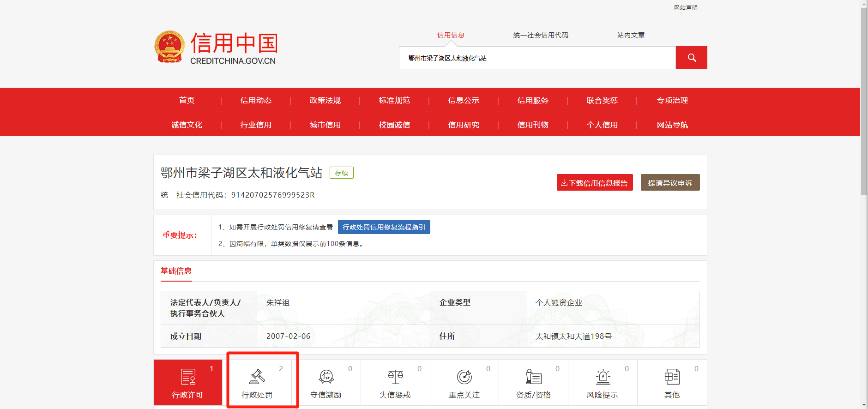The image size is (868, 409).
Task: Click enterprise type value 个人独资企业
Action: point(559,302)
